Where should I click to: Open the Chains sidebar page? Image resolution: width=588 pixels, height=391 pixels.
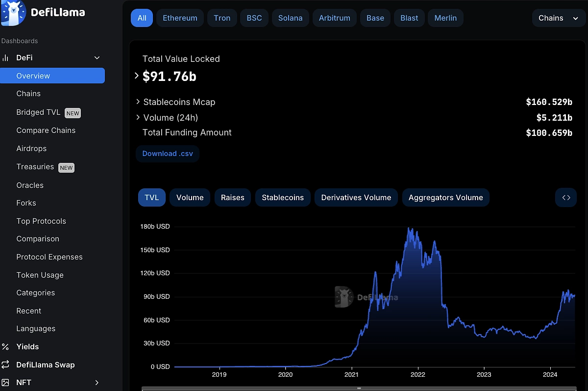pyautogui.click(x=28, y=94)
